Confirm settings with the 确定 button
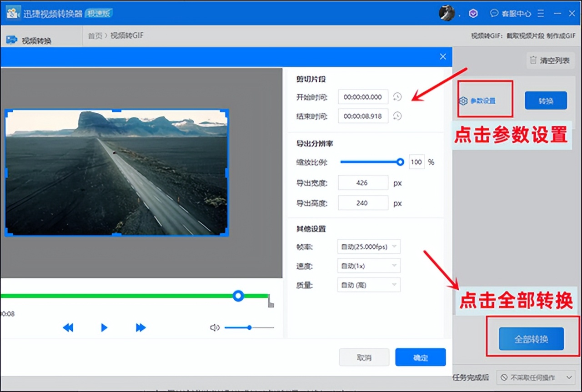The height and width of the screenshot is (392, 582). [x=421, y=357]
